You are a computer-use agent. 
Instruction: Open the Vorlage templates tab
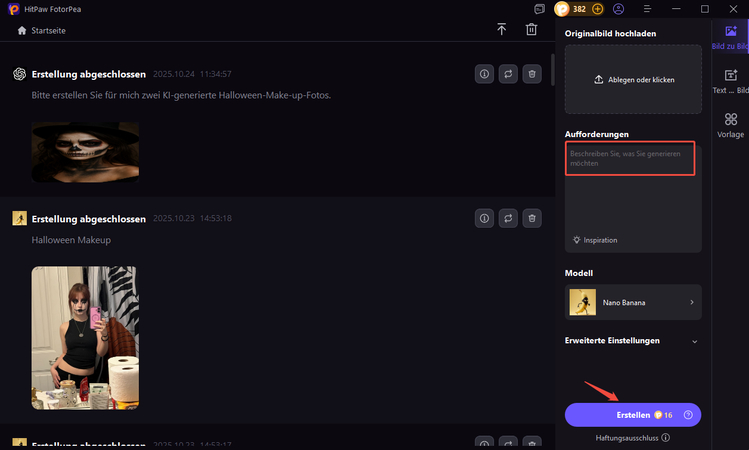point(731,125)
